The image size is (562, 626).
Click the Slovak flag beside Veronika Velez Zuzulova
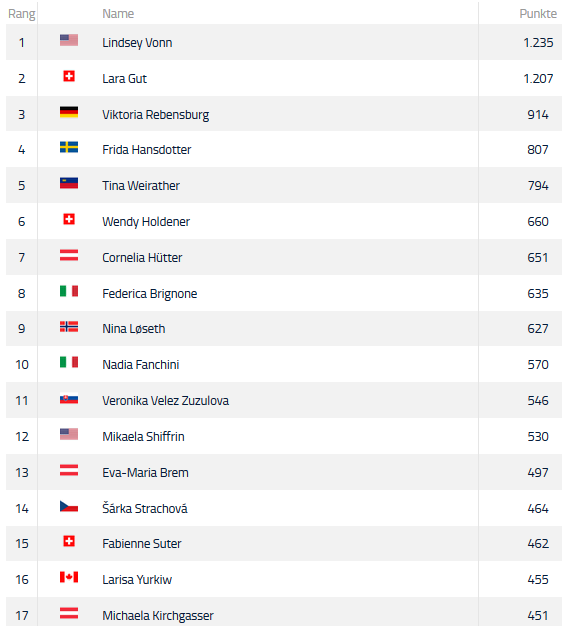69,398
